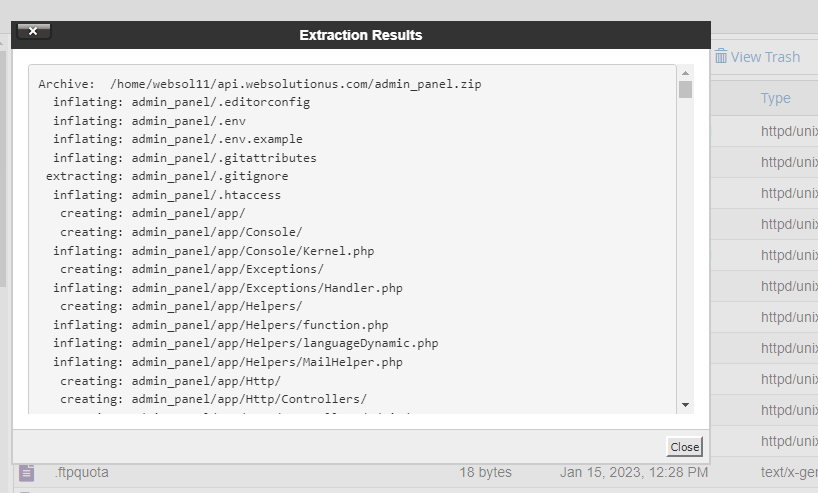The height and width of the screenshot is (493, 818).
Task: Click the Helpers/MailHelper.php line in the log
Action: 228,362
